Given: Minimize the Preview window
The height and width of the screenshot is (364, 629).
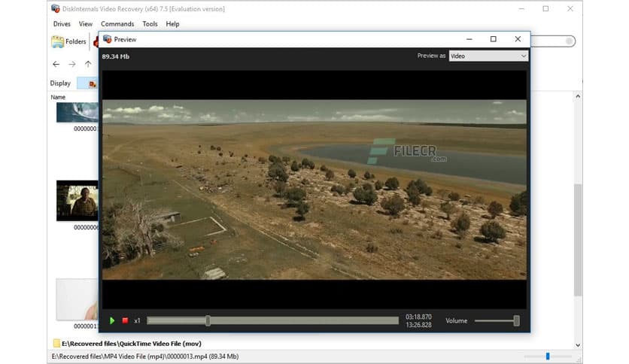Looking at the screenshot, I should pyautogui.click(x=469, y=39).
